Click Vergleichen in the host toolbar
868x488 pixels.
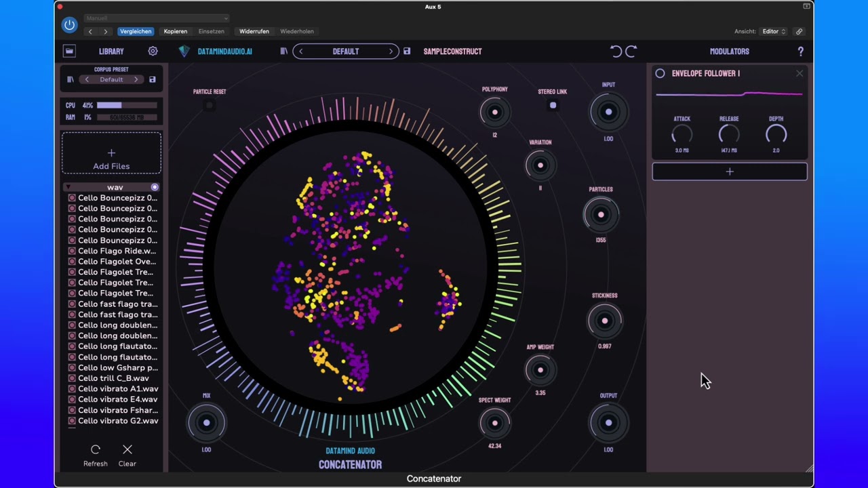[x=135, y=31]
